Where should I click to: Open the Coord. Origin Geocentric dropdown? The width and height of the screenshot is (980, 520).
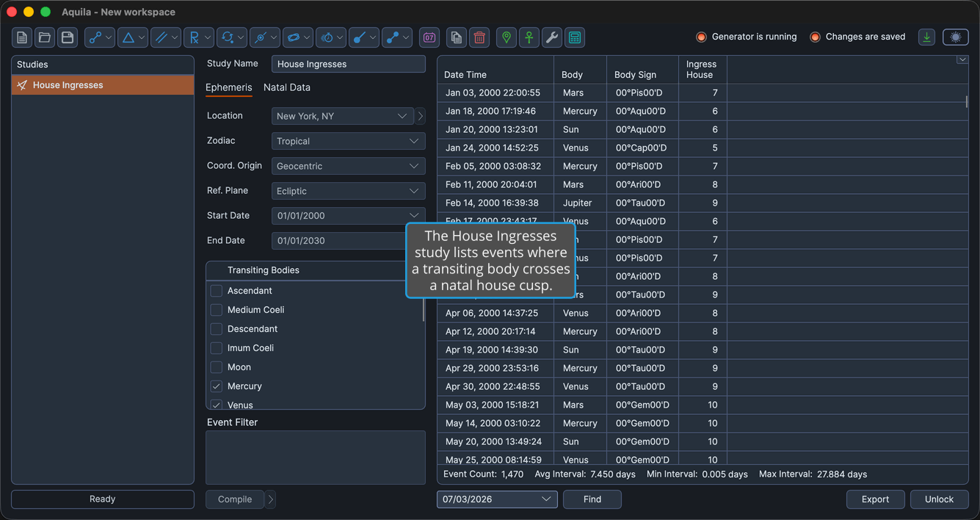[x=349, y=166]
